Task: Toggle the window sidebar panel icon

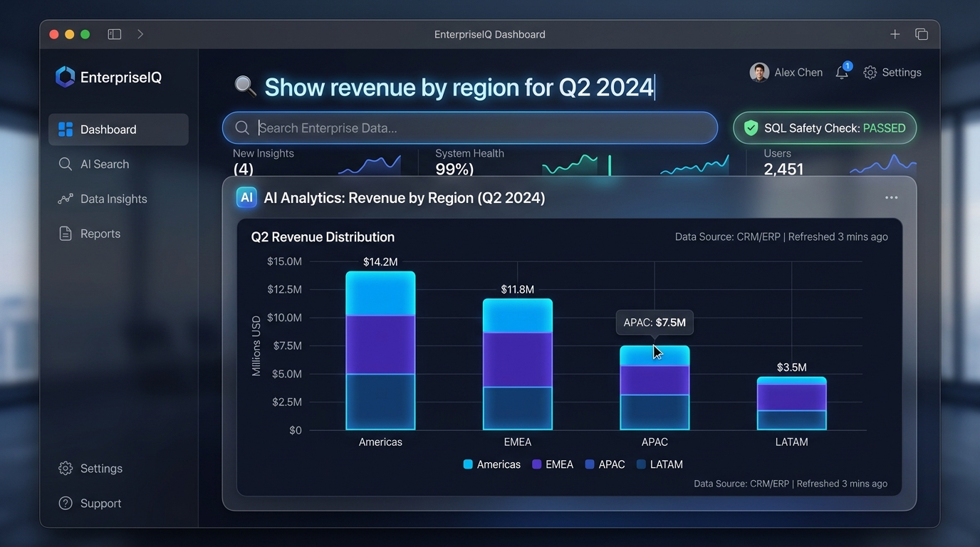Action: point(115,34)
